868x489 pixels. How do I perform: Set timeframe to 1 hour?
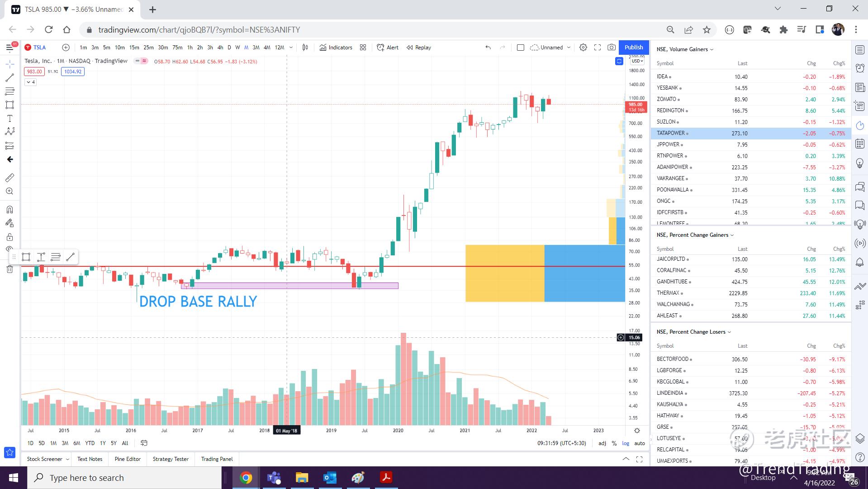click(x=190, y=48)
